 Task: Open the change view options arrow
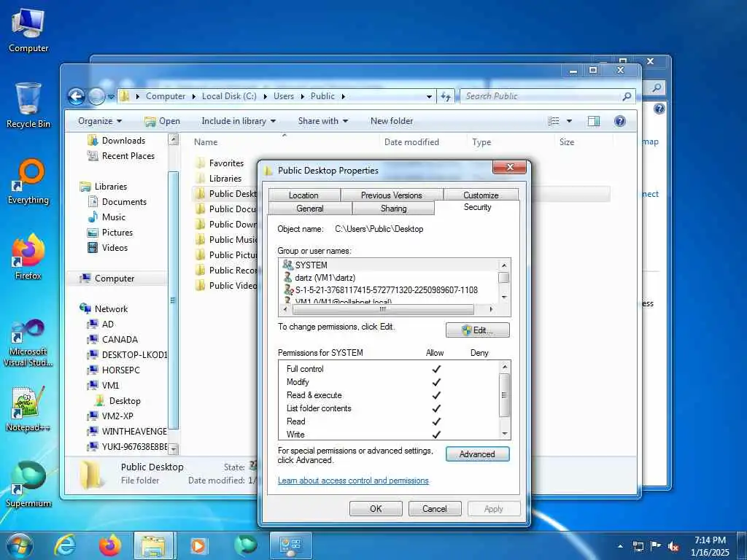pos(569,121)
